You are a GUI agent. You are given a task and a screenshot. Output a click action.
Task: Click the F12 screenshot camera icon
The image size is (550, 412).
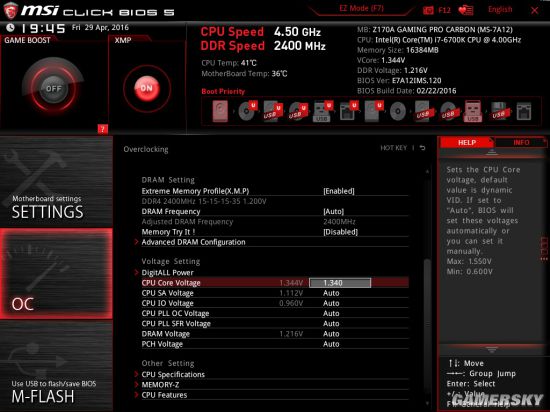tap(428, 10)
